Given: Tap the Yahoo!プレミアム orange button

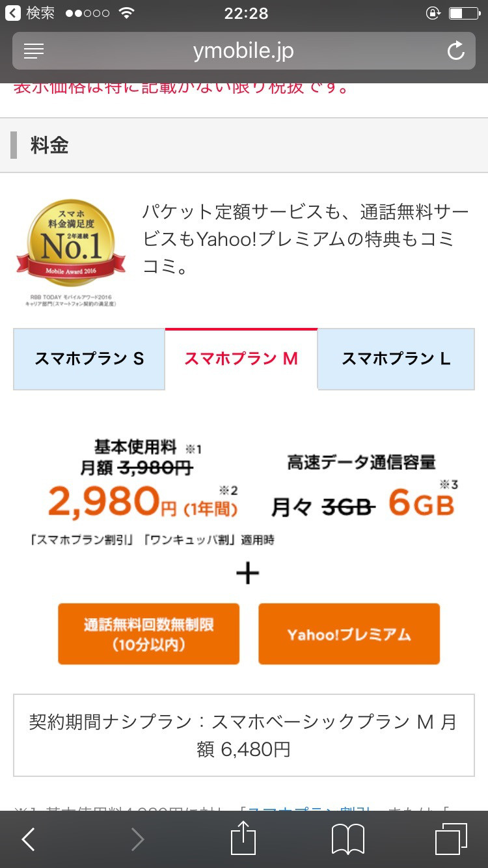Looking at the screenshot, I should click(x=349, y=634).
